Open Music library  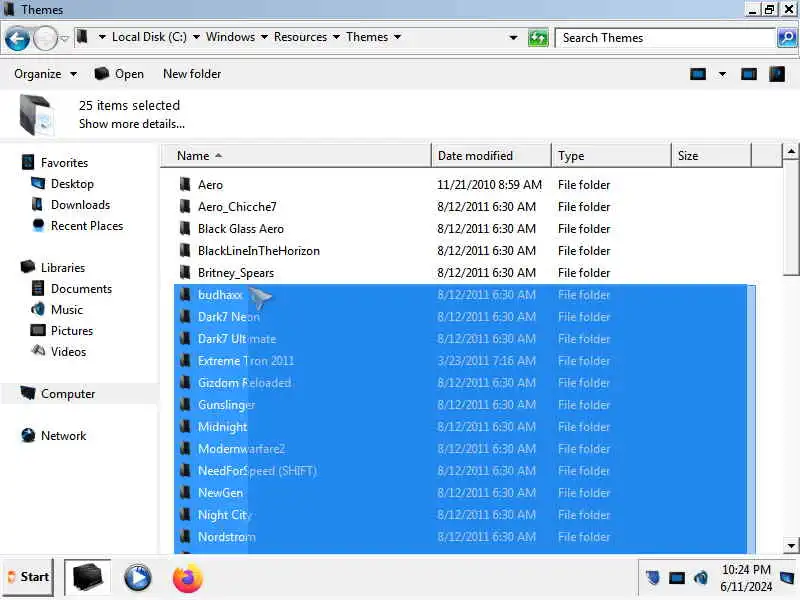pyautogui.click(x=57, y=310)
